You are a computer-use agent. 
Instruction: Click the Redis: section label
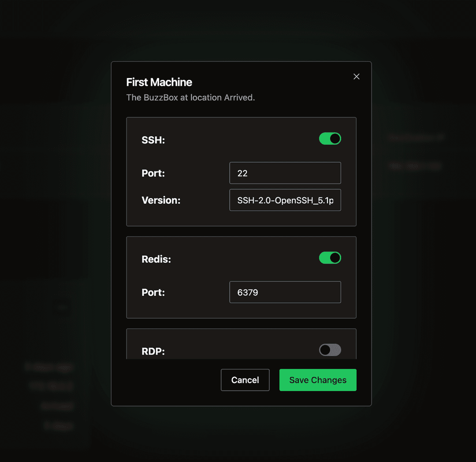(156, 259)
